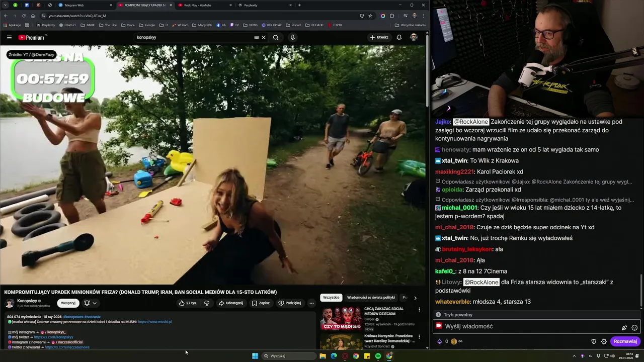Open the Utwórz create button
Screen dimensions: 644x362
379,37
